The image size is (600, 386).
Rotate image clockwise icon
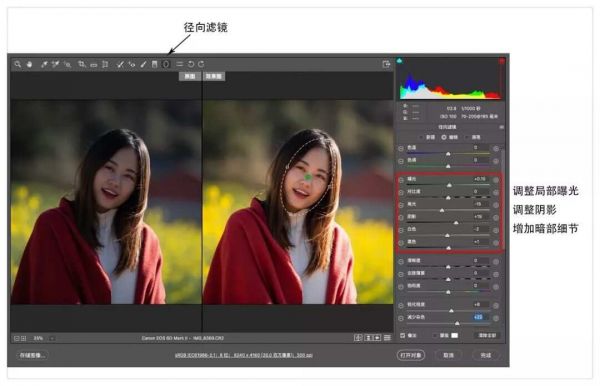coord(201,64)
